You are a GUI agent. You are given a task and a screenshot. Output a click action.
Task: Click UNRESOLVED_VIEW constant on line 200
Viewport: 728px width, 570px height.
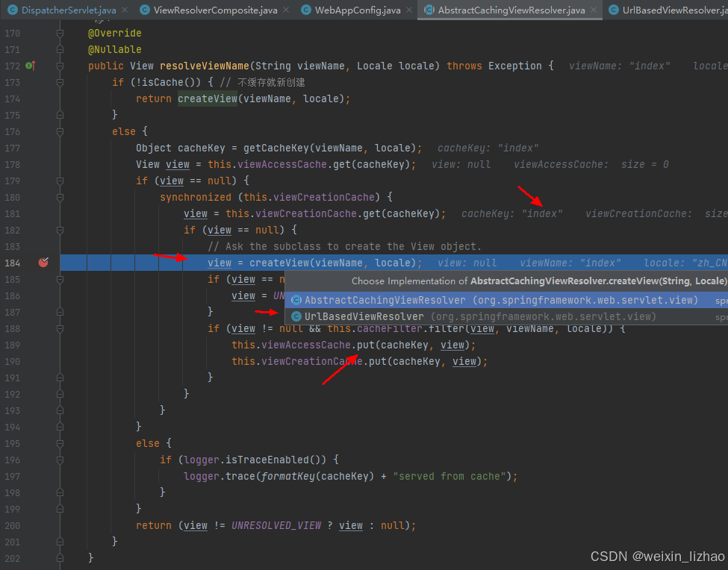276,525
